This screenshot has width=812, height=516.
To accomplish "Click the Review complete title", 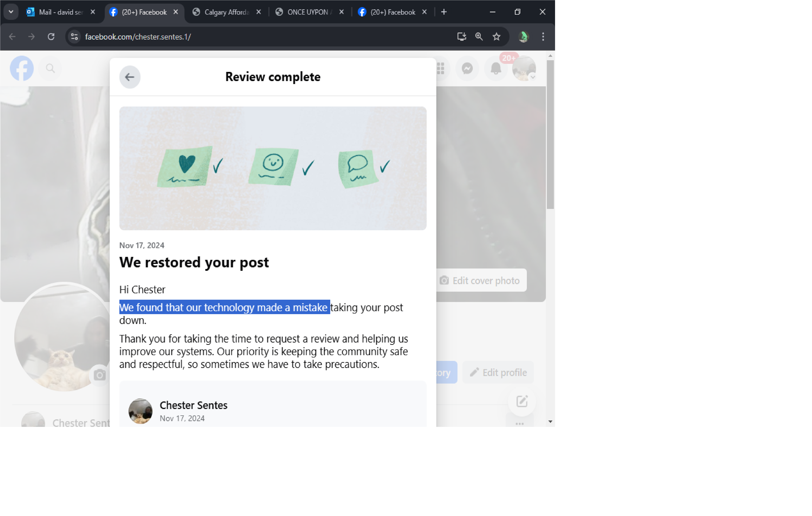I will point(273,77).
